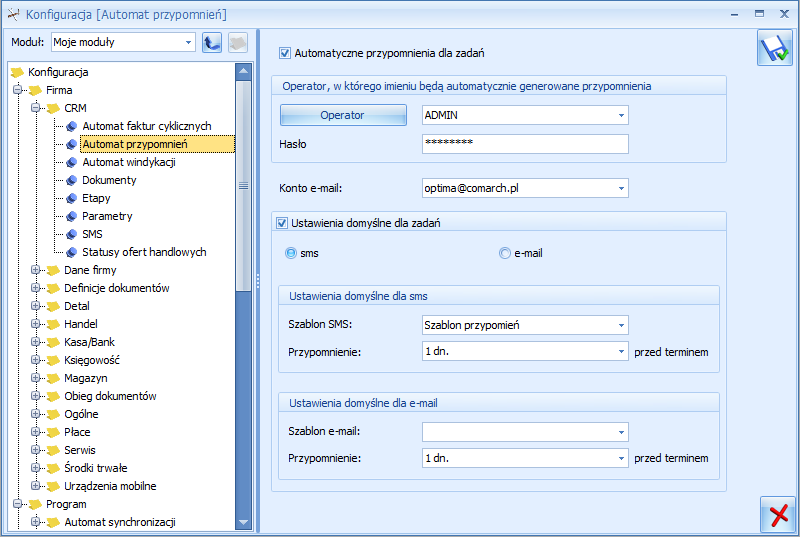Expand the Urządzenia mobilne node
Viewport: 800px width, 537px height.
(35, 485)
